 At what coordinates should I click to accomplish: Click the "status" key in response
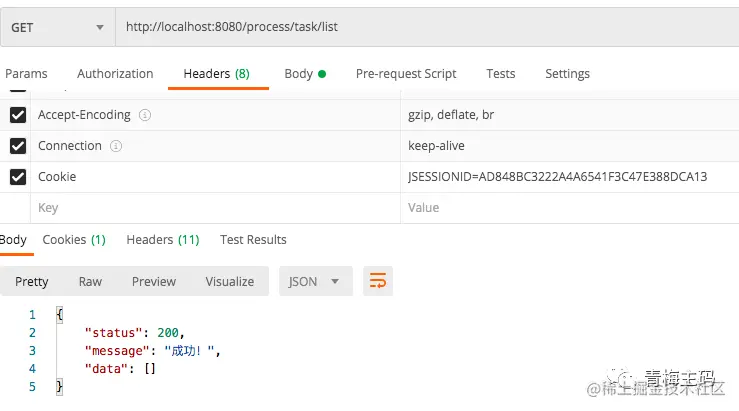[x=114, y=333]
